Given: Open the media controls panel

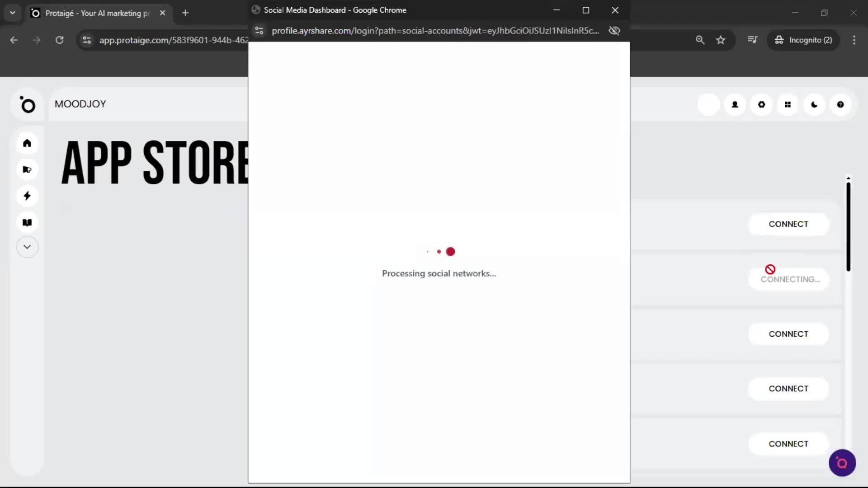Looking at the screenshot, I should click(x=752, y=40).
